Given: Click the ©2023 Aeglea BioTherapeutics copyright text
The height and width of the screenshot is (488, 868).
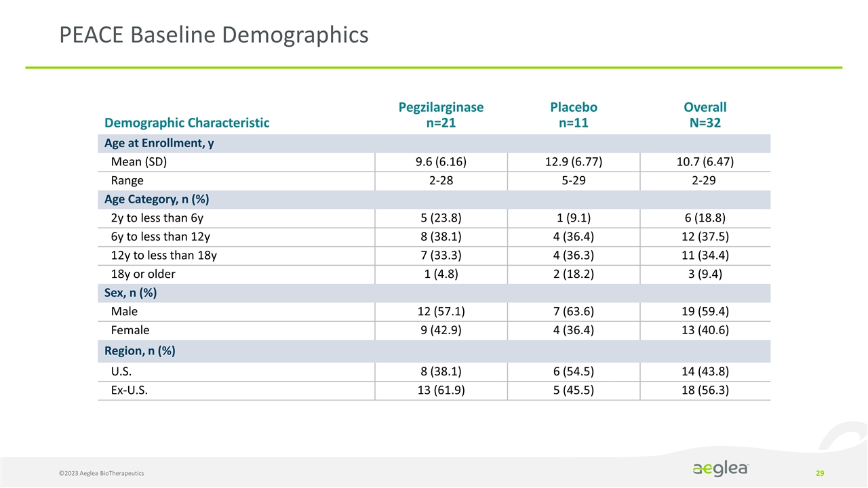Looking at the screenshot, I should tap(96, 472).
